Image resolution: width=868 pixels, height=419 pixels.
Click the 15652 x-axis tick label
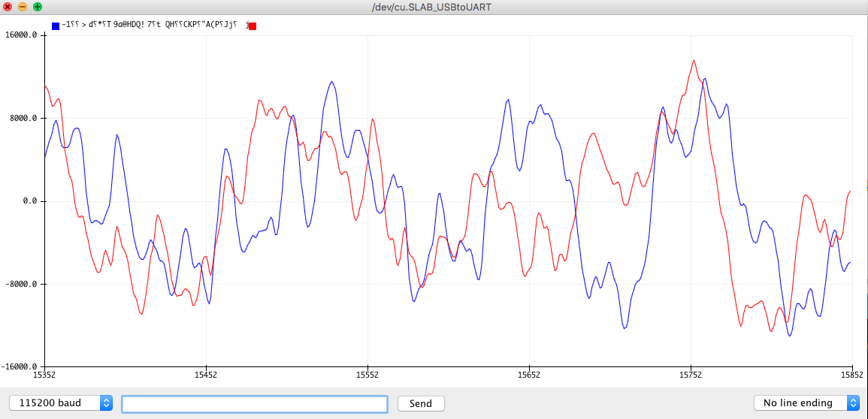(x=529, y=374)
